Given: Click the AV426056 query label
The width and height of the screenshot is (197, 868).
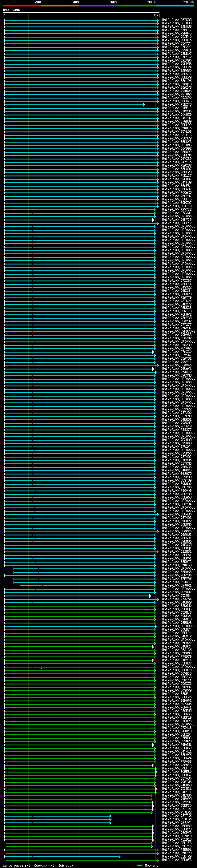Looking at the screenshot, I should coord(11,10).
